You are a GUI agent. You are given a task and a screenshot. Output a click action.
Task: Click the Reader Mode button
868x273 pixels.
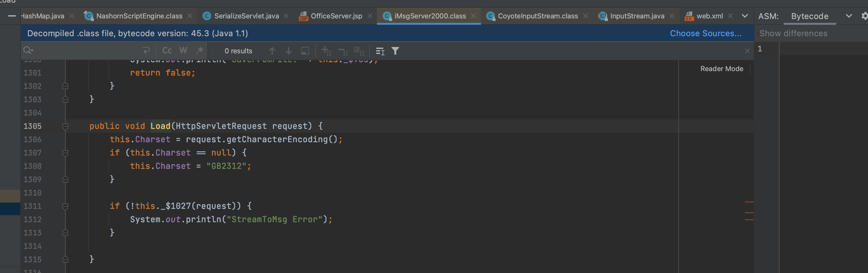pyautogui.click(x=721, y=69)
